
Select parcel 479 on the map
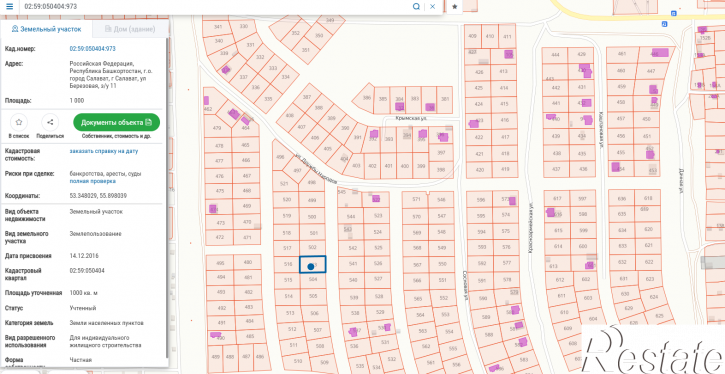point(217,128)
